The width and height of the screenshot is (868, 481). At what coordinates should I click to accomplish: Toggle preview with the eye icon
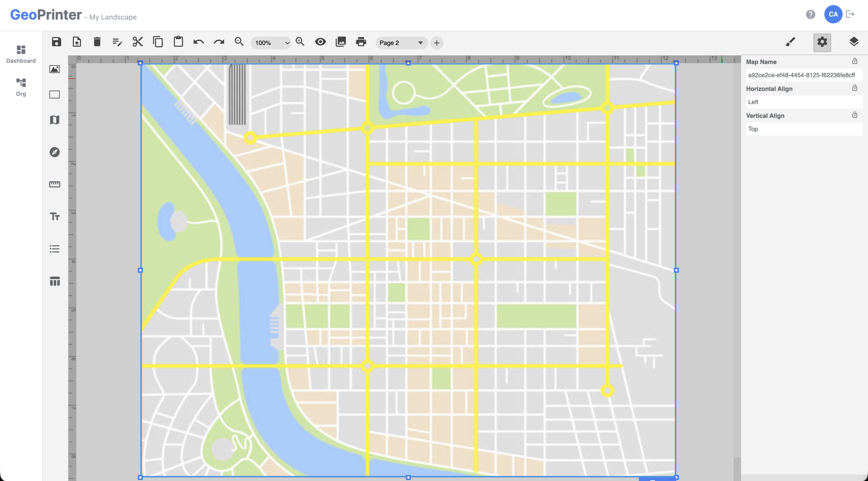point(321,42)
